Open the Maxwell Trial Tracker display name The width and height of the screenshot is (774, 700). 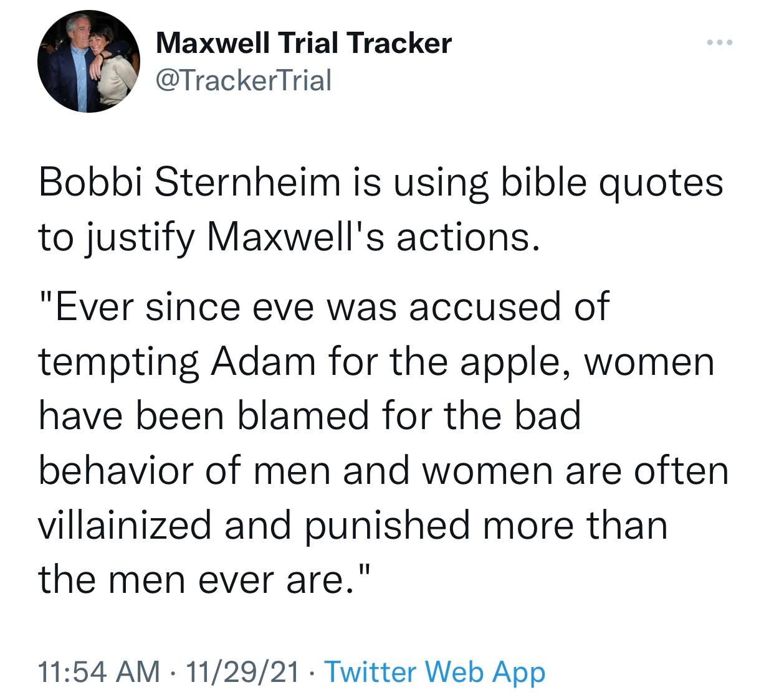(x=303, y=43)
